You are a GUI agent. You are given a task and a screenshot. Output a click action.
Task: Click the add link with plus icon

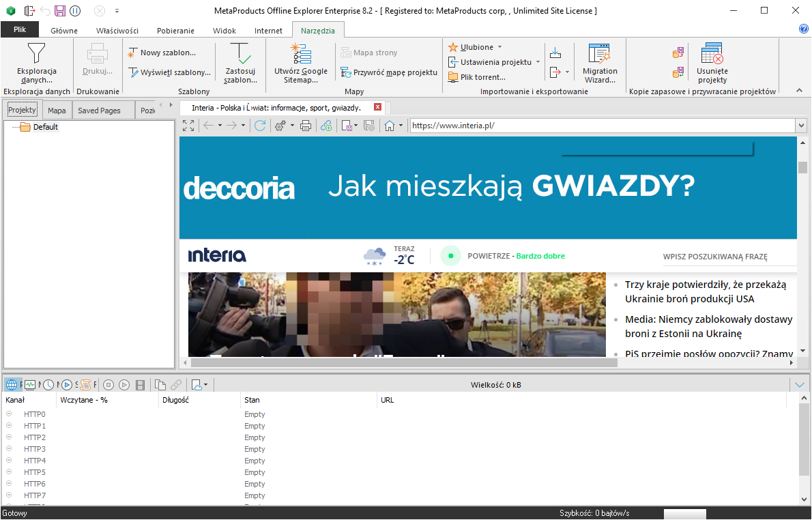326,126
